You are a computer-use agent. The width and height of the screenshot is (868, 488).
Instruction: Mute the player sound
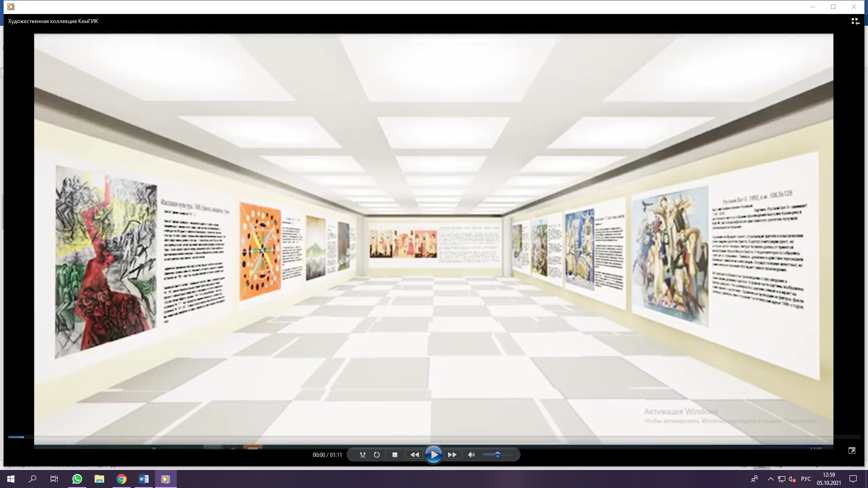[472, 455]
